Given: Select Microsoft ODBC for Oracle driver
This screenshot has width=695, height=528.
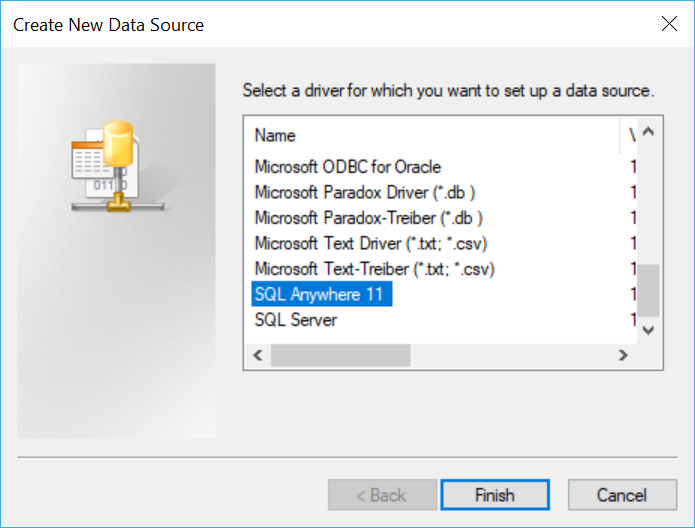Looking at the screenshot, I should tap(348, 167).
